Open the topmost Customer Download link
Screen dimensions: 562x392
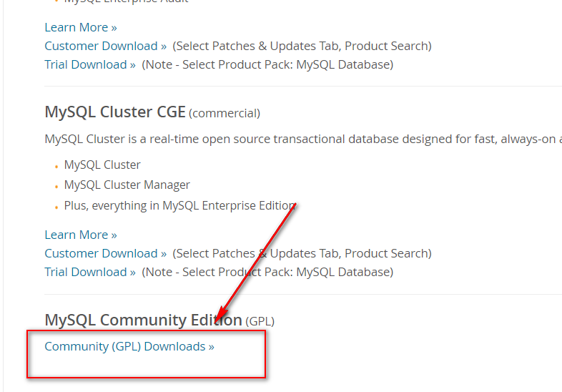[x=105, y=46]
